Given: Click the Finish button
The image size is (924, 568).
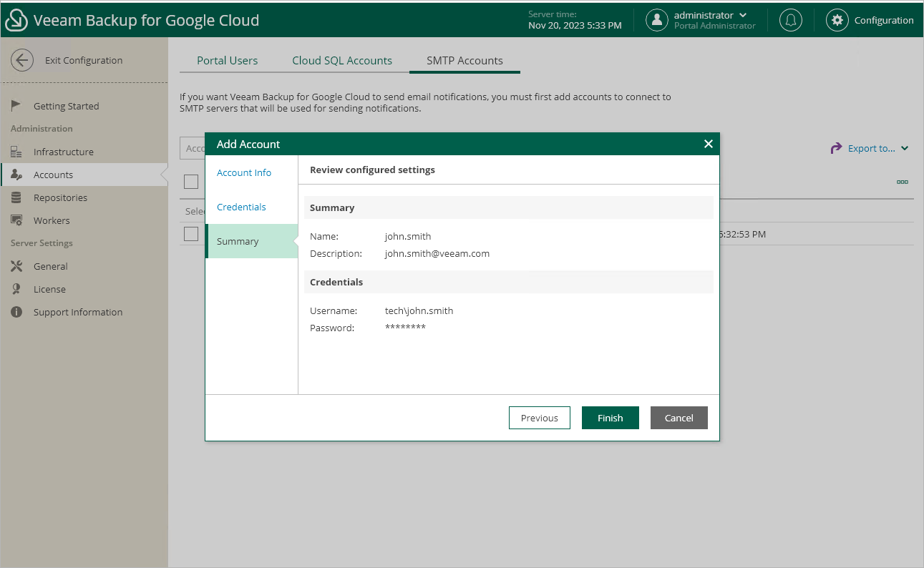Looking at the screenshot, I should pyautogui.click(x=611, y=418).
